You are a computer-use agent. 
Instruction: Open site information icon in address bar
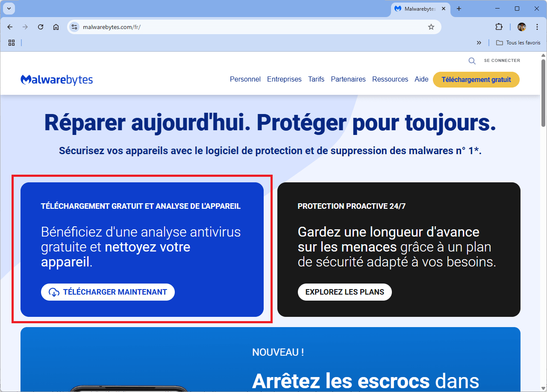74,27
